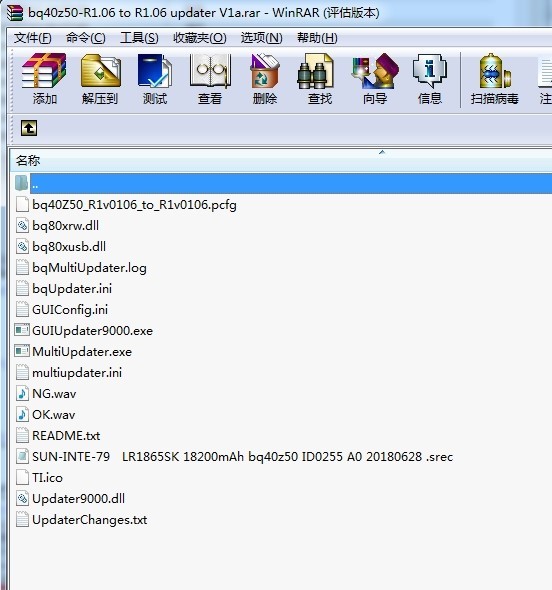Open the Find (查找) binoculars tool
Image resolution: width=552 pixels, height=590 pixels.
319,79
